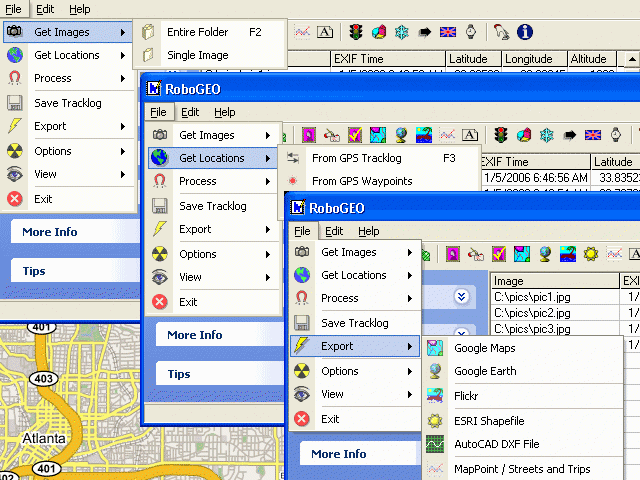Click the Image column header in front window
The image size is (640, 480).
(554, 281)
